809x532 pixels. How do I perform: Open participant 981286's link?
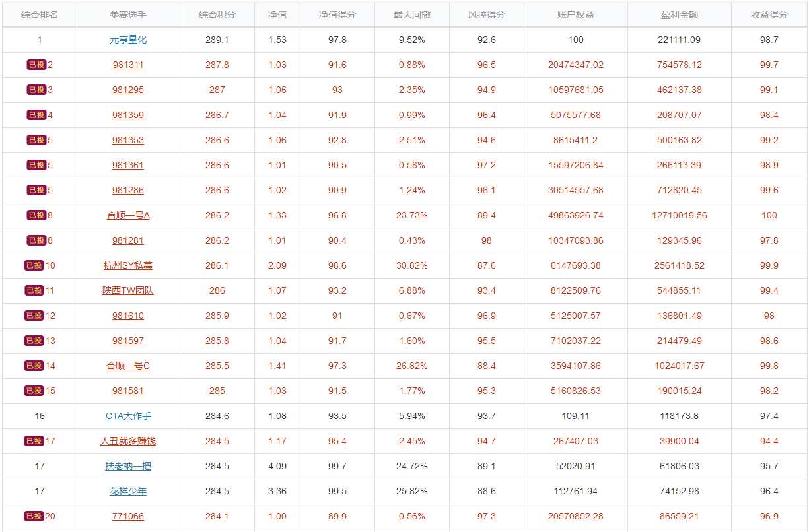[x=128, y=190]
